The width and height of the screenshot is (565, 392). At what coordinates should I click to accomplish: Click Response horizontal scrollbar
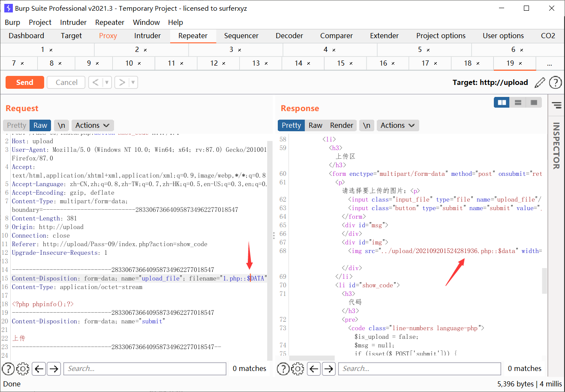(x=312, y=358)
